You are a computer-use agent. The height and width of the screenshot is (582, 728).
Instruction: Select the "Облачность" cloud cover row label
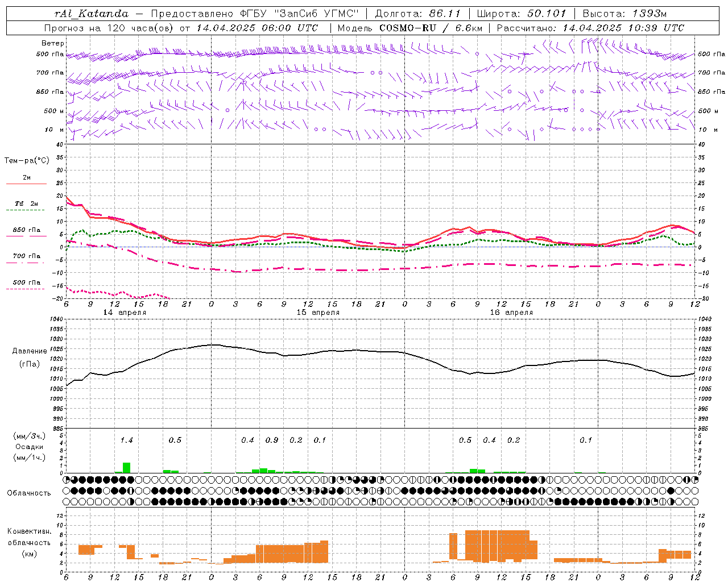pyautogui.click(x=29, y=493)
